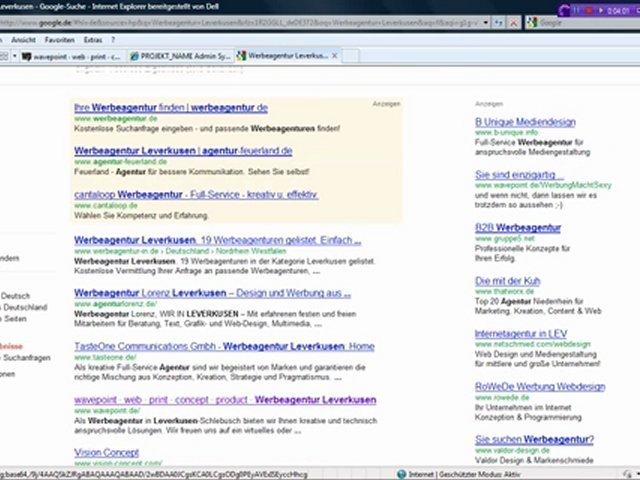Open the address bar history dropdown
The height and width of the screenshot is (480, 640).
[485, 23]
